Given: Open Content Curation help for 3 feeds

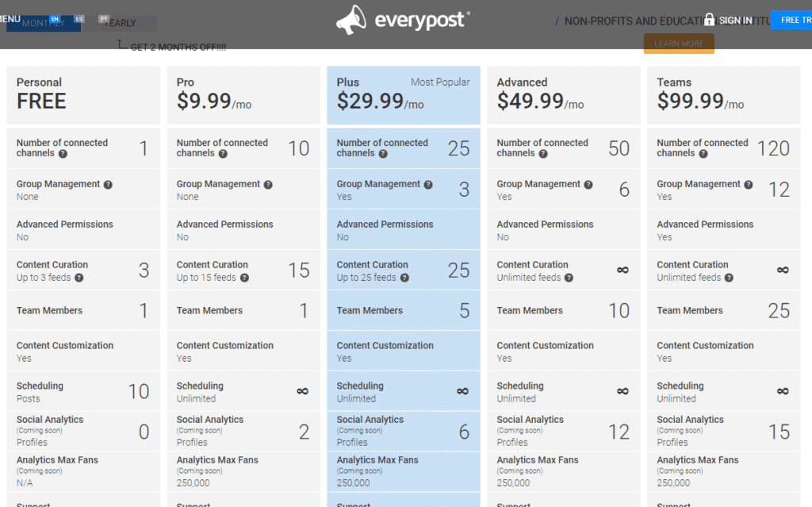Looking at the screenshot, I should [79, 278].
